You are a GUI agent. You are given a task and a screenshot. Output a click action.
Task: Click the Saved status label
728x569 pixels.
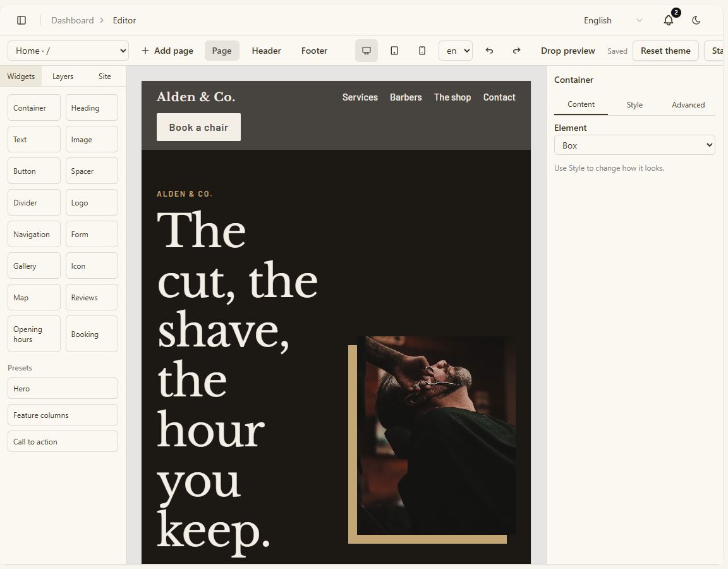[x=617, y=51]
